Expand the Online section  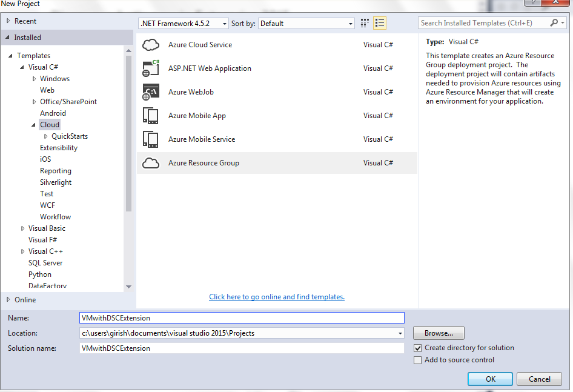click(x=8, y=299)
